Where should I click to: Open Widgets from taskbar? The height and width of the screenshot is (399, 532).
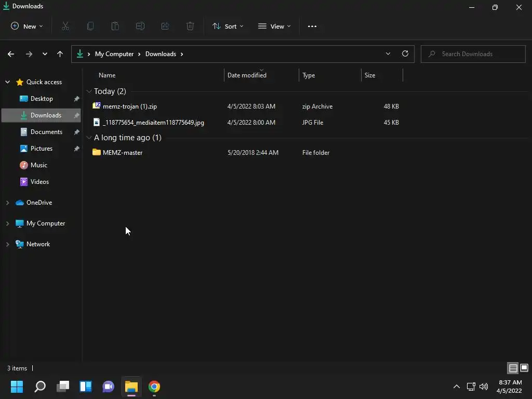pos(86,387)
